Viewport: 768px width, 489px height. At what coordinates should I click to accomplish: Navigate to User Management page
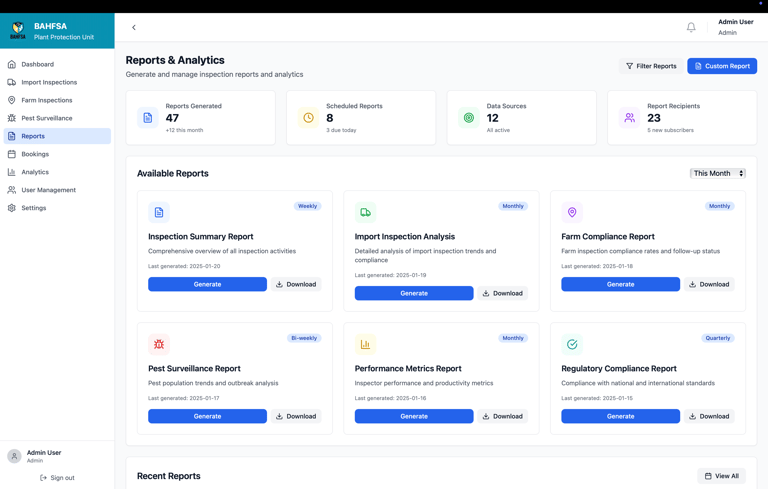point(48,190)
